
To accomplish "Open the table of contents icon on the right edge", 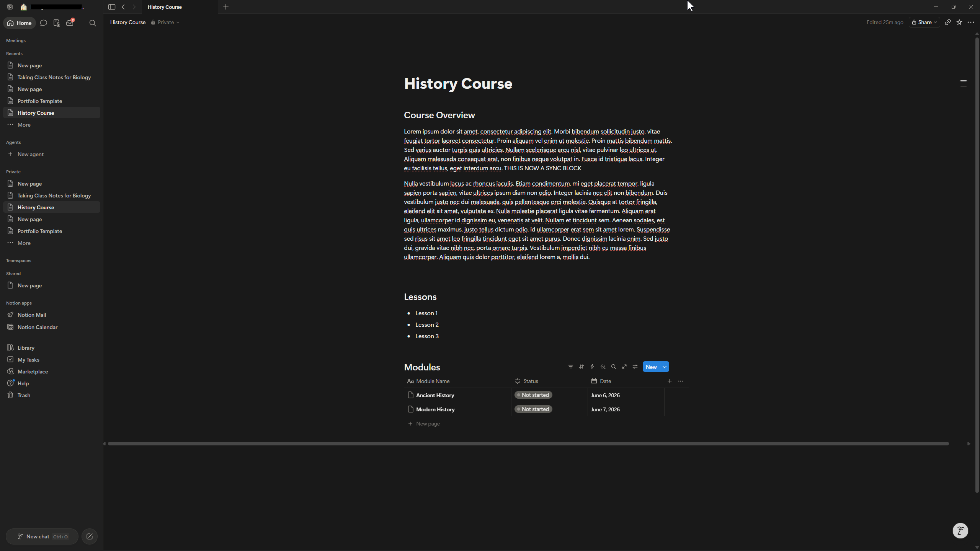I will [964, 83].
